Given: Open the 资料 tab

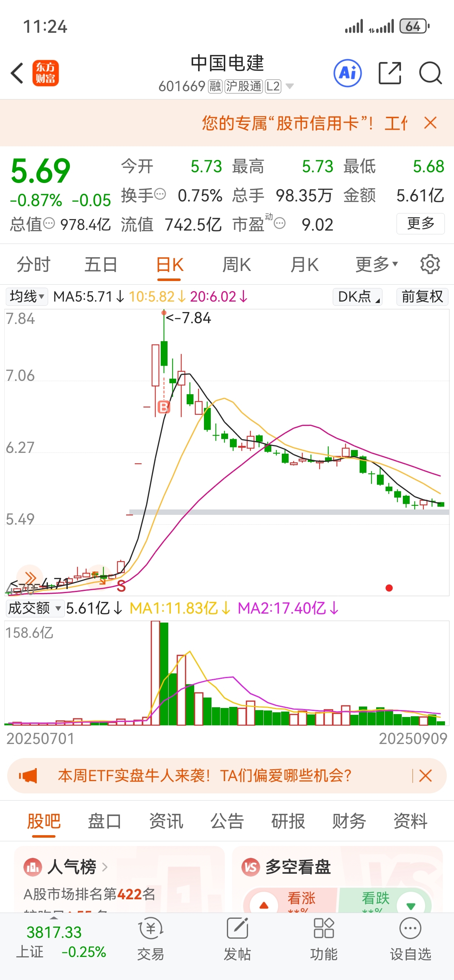Looking at the screenshot, I should click(410, 821).
